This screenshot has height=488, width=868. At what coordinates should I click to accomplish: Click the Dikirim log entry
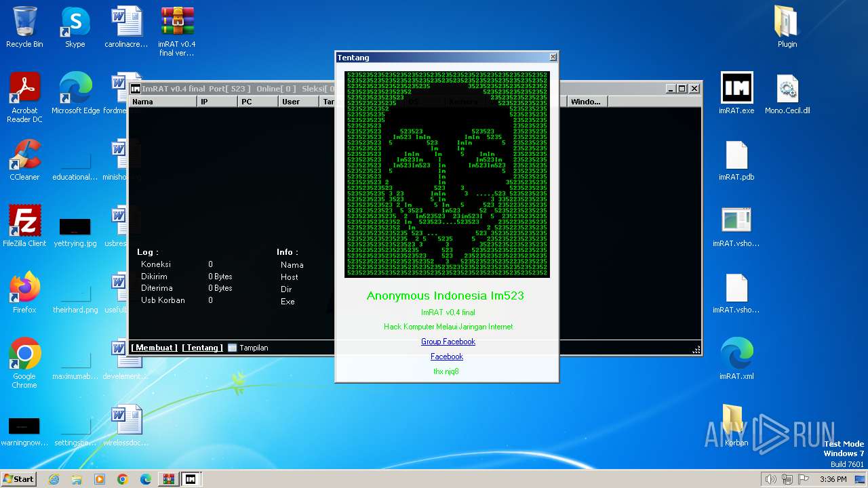tap(154, 277)
